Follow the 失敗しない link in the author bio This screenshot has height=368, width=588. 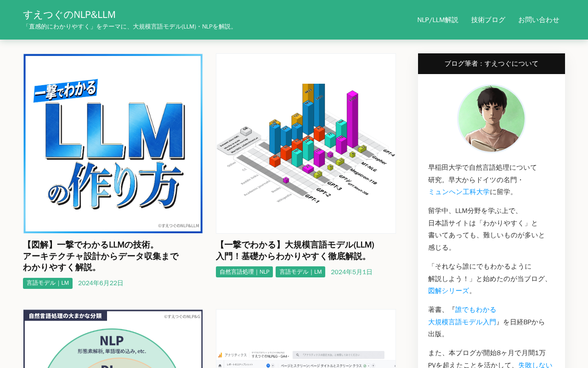tap(535, 365)
